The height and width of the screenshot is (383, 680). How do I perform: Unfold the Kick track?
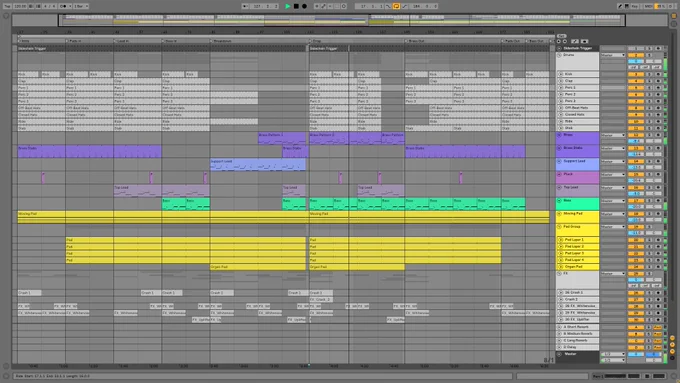[x=560, y=75]
